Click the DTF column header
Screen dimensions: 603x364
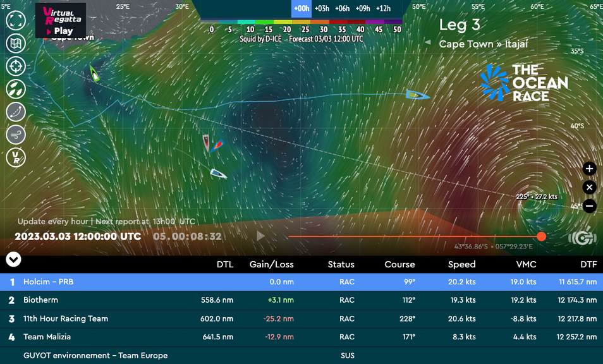pyautogui.click(x=588, y=264)
